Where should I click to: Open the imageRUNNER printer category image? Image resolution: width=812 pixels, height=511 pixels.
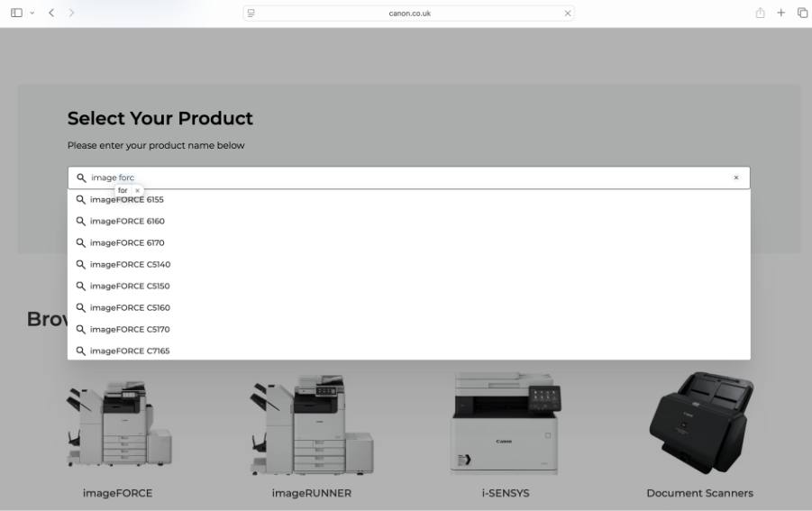pyautogui.click(x=311, y=425)
